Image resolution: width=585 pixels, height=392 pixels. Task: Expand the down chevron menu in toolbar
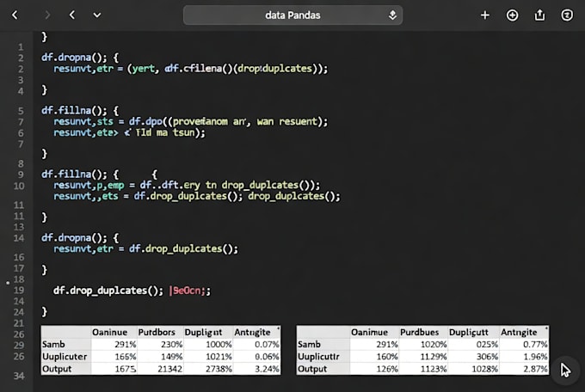click(x=97, y=15)
